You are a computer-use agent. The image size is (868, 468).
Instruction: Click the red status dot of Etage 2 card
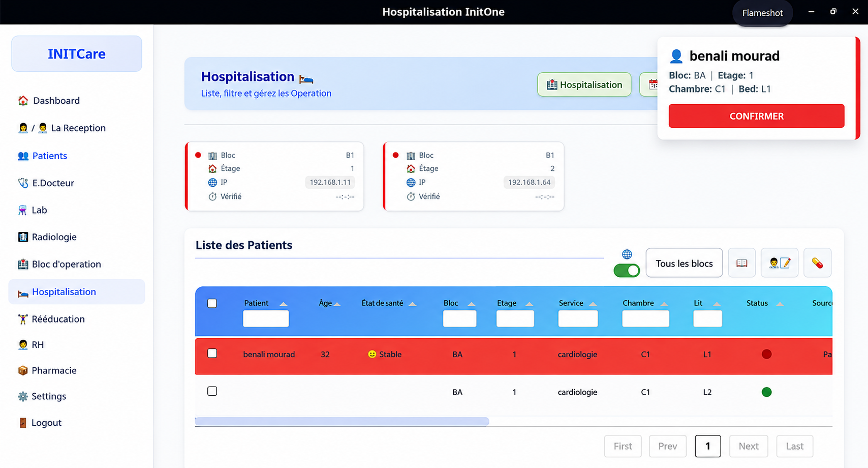tap(396, 155)
